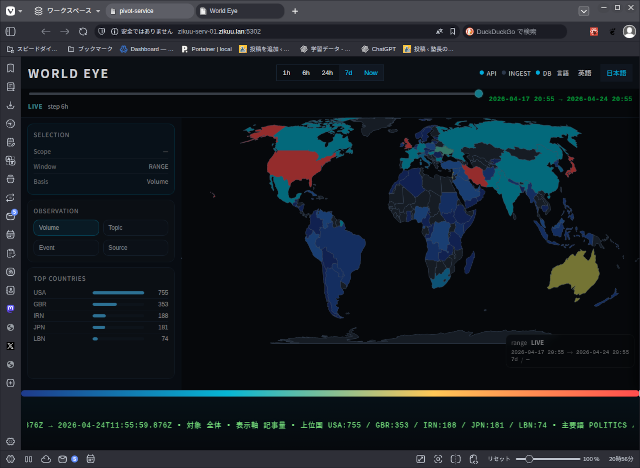Select the Volume observation mode
Viewport: 640px width, 468px height.
click(66, 228)
